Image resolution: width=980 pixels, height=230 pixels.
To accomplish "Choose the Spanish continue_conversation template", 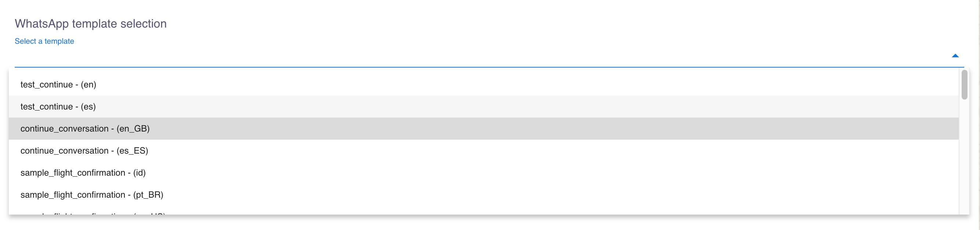I will 84,151.
